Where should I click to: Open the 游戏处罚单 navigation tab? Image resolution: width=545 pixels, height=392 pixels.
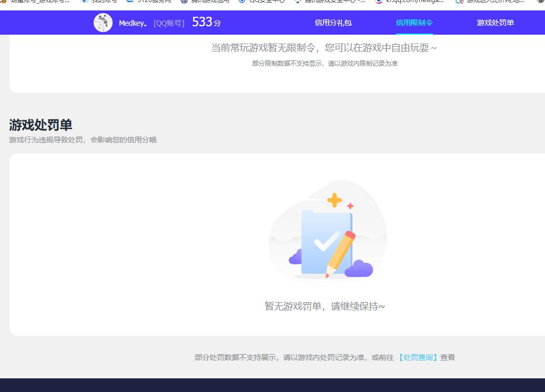(495, 23)
